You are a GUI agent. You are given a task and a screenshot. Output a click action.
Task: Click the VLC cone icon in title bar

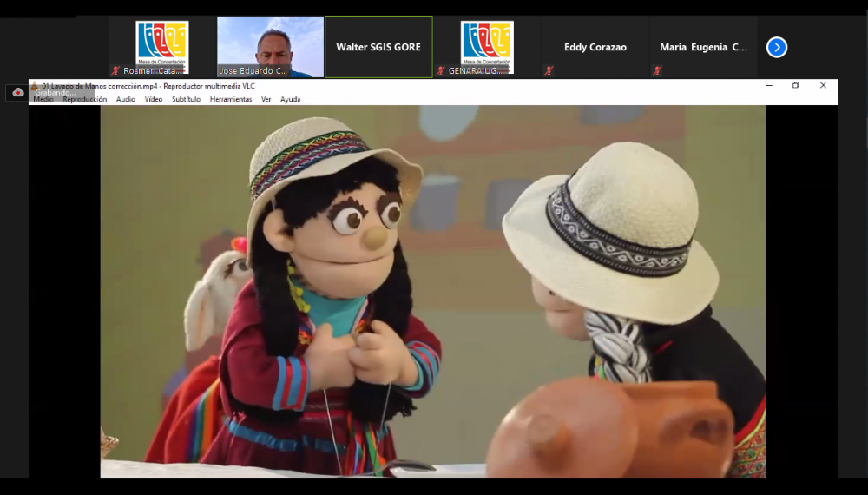tap(35, 86)
